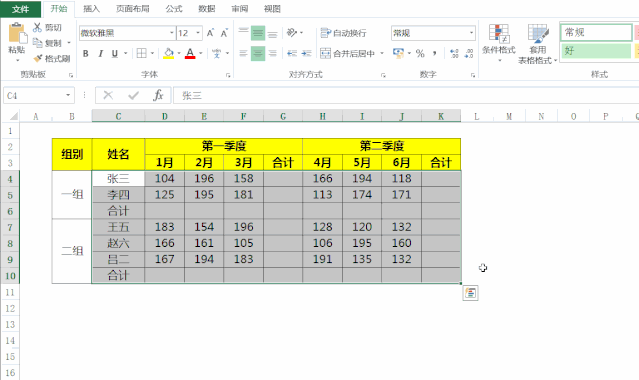
Task: Open the font group dialog launcher
Action: pyautogui.click(x=228, y=75)
